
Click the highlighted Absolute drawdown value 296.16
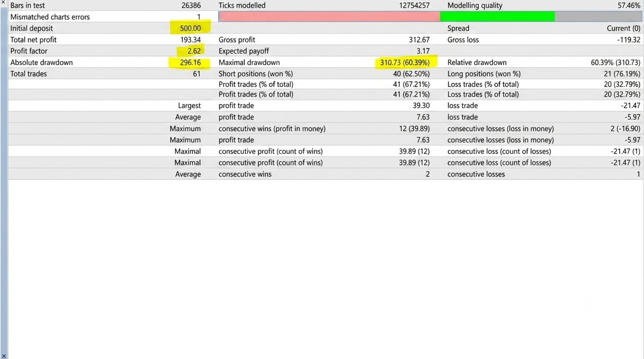190,63
